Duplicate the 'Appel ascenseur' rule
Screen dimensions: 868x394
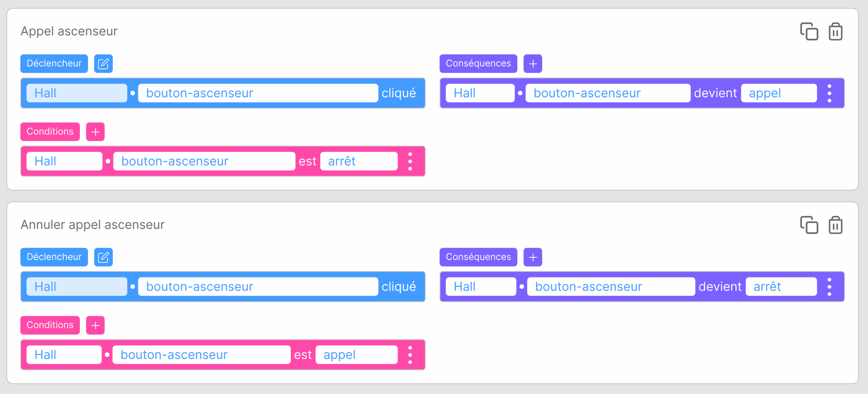click(809, 31)
